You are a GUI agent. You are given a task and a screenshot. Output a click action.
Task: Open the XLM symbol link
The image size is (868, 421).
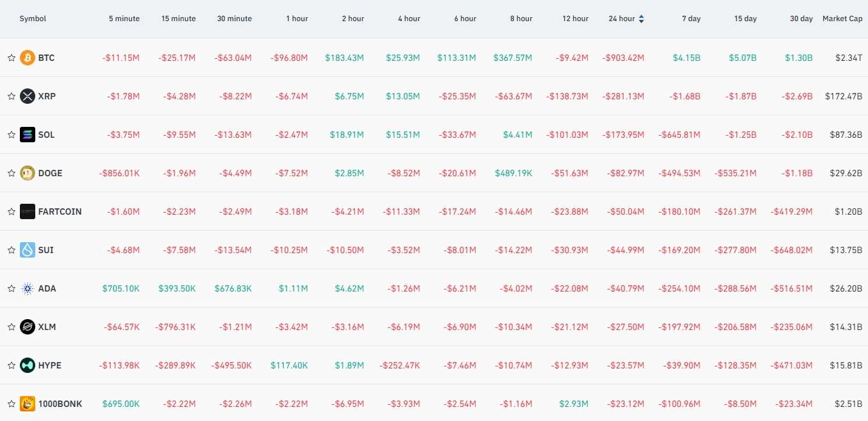click(47, 327)
